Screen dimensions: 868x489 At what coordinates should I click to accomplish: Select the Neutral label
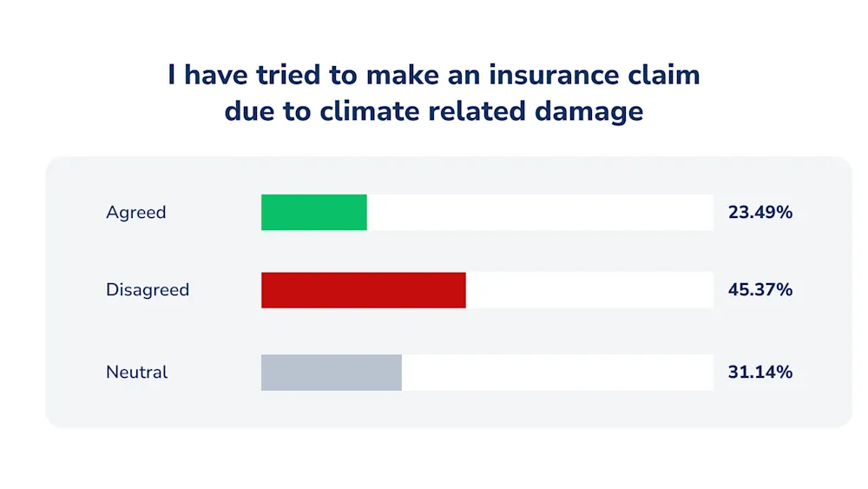pyautogui.click(x=136, y=372)
